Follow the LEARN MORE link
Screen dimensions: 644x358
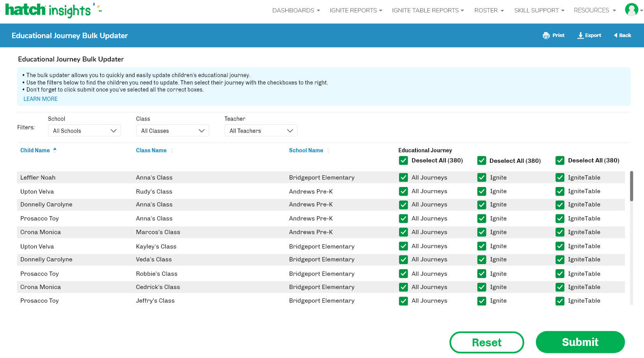point(41,99)
